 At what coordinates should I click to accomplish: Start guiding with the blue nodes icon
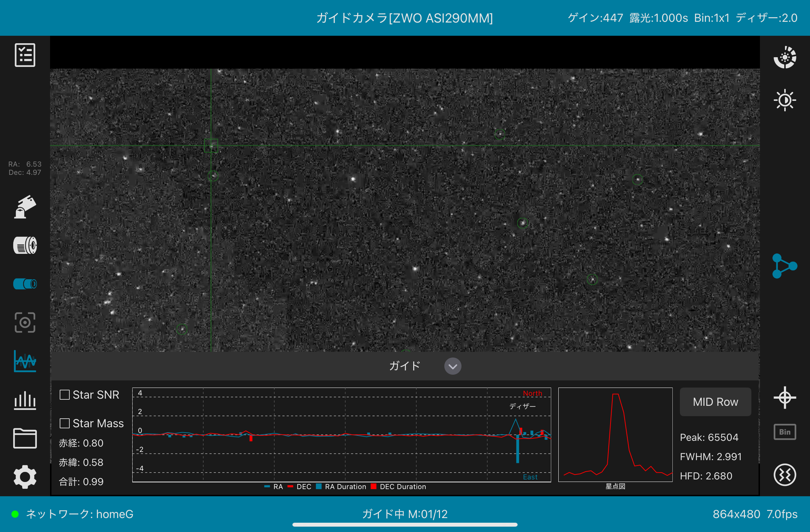[x=785, y=266]
